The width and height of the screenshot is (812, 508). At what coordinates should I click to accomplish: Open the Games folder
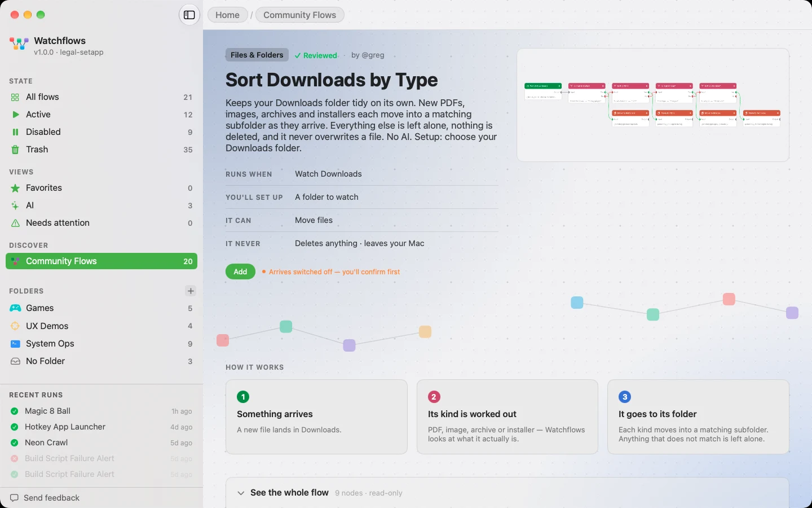tap(101, 308)
